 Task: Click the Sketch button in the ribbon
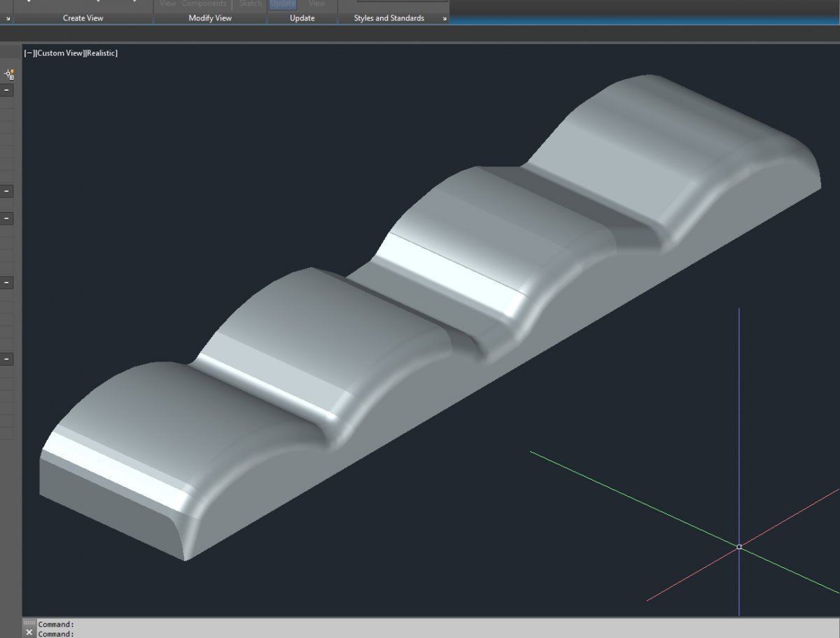click(x=250, y=3)
